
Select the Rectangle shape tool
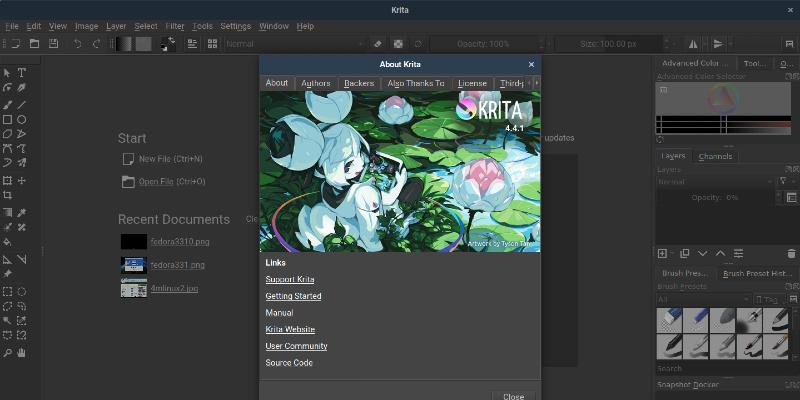pos(7,119)
